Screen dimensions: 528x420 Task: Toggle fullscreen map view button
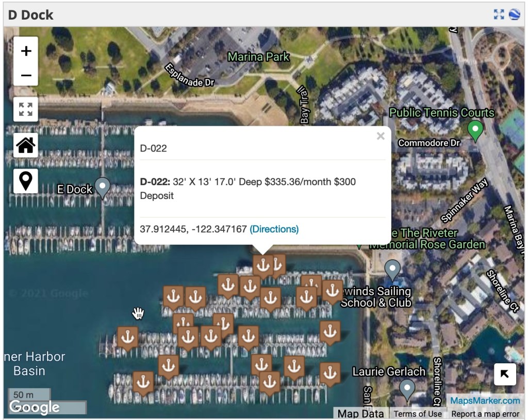click(26, 109)
